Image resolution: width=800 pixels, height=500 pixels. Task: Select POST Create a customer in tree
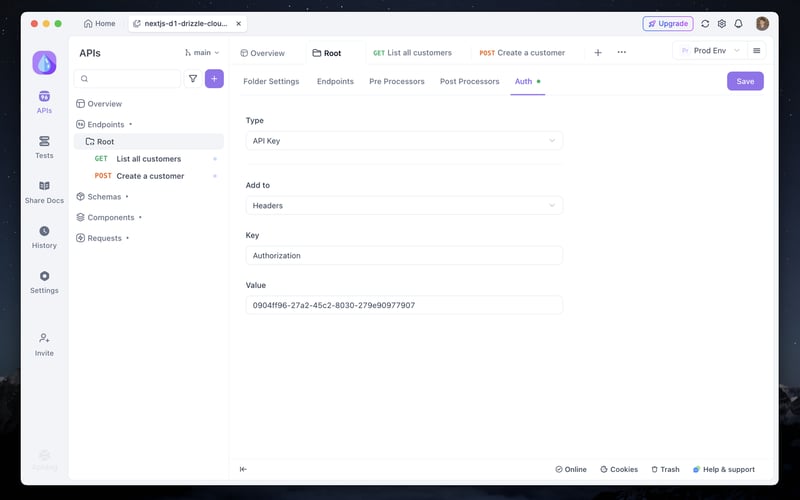tap(149, 176)
